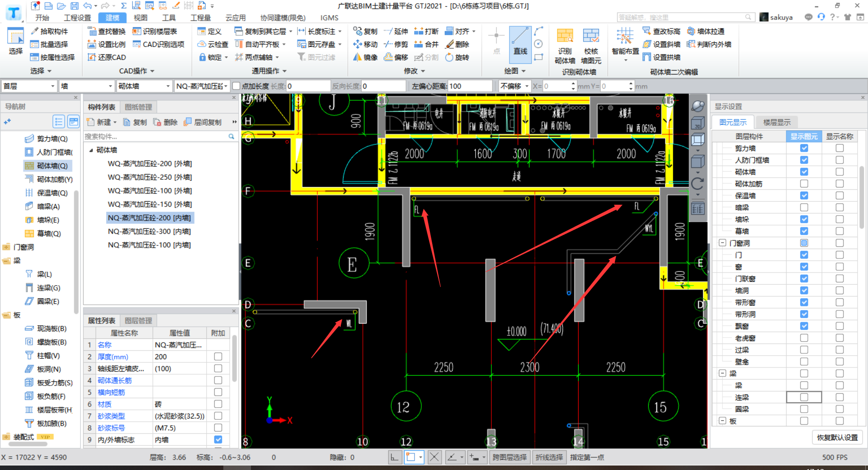Viewport: 868px width, 470px height.
Task: Click the 判断内外墙 judge inner outer wall tool
Action: pyautogui.click(x=709, y=44)
